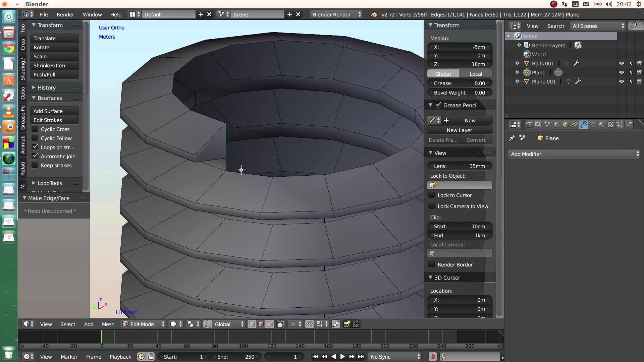This screenshot has width=644, height=362.
Task: Switch median coordinates to Local
Action: (476, 74)
